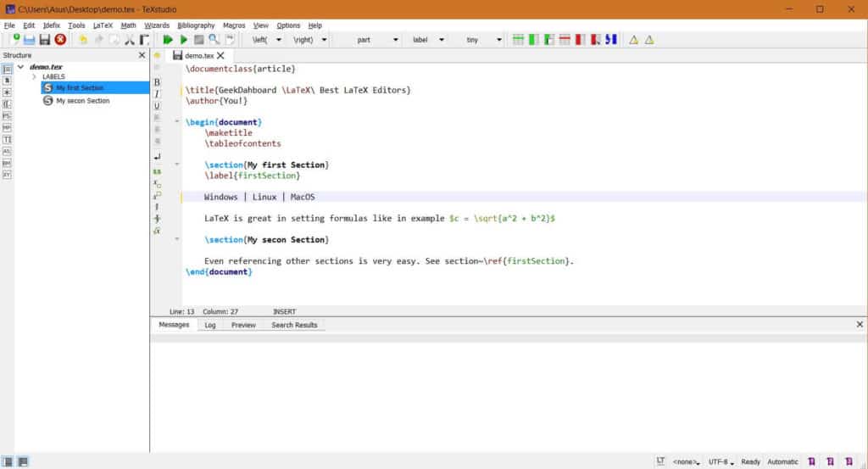
Task: Click the second yellow warning triangle icon
Action: (649, 40)
